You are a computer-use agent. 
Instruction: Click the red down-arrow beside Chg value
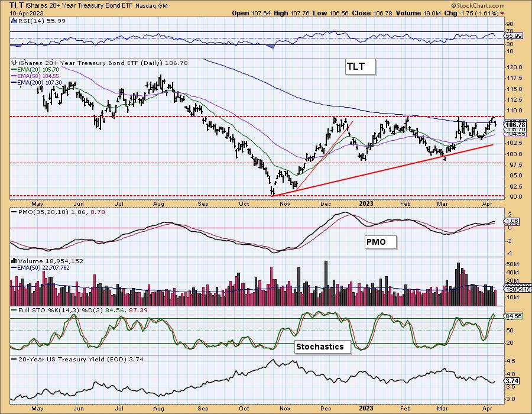pos(502,14)
